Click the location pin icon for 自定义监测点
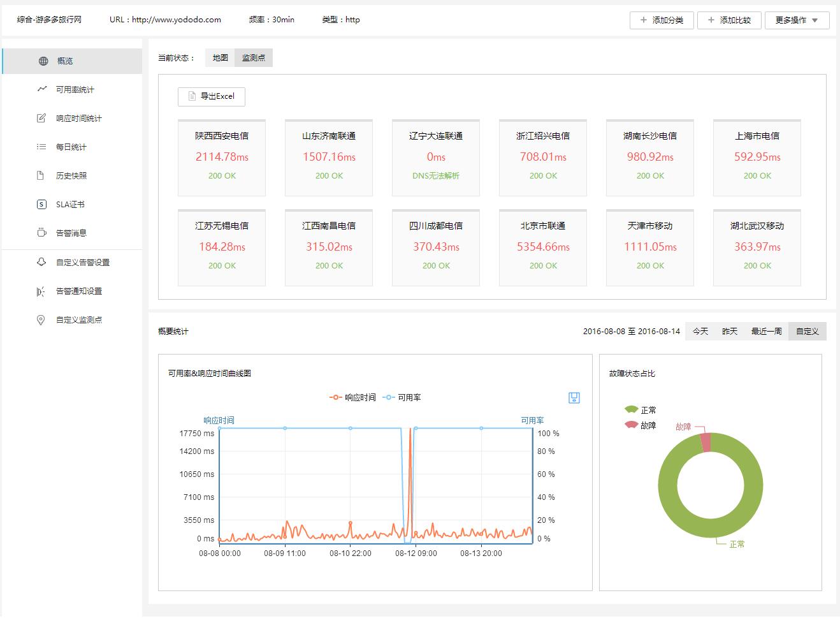 coord(41,319)
